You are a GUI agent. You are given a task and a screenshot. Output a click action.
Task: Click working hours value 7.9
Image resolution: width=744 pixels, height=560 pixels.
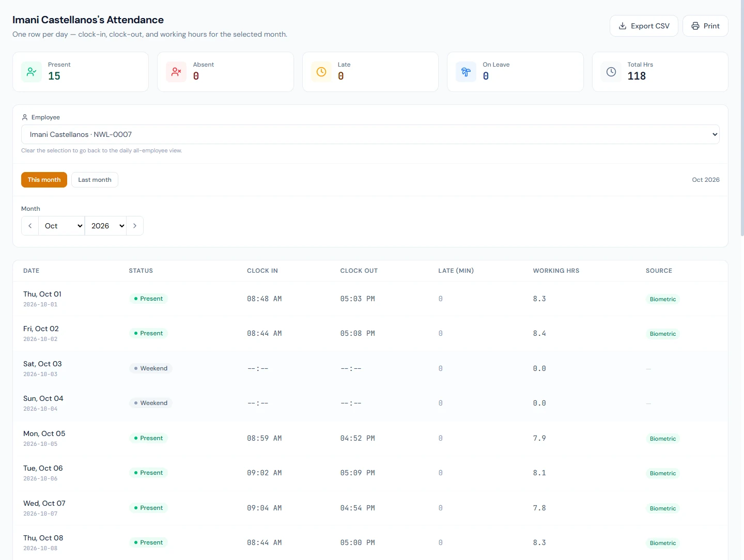[539, 438]
